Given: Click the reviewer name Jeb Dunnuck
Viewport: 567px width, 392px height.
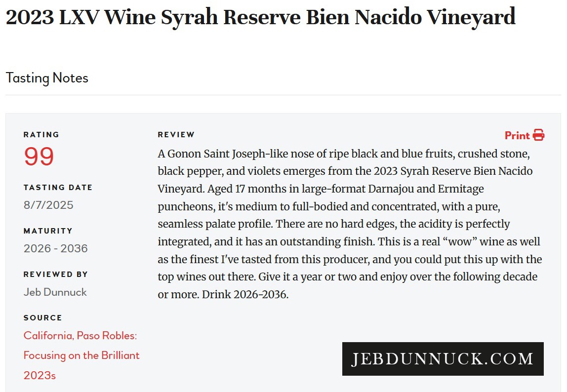Looking at the screenshot, I should 55,292.
